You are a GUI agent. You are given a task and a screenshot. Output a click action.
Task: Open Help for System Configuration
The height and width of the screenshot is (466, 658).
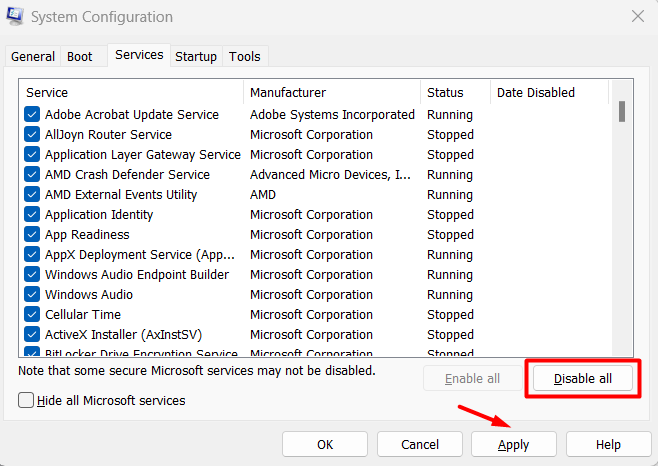click(608, 444)
